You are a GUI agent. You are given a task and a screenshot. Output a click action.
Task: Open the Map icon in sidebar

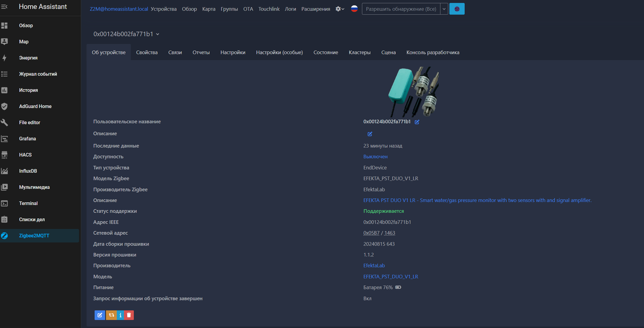5,42
